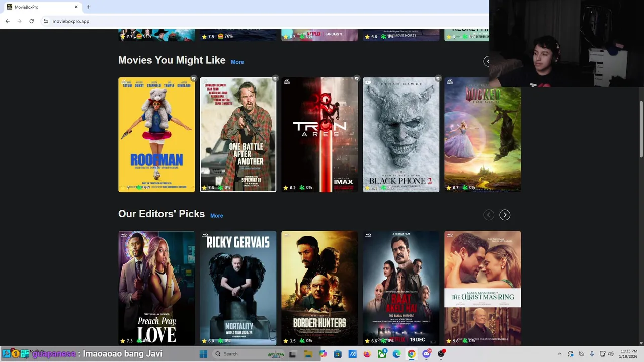Open The Christmas Ring poster
This screenshot has height=362, width=644.
(x=482, y=288)
